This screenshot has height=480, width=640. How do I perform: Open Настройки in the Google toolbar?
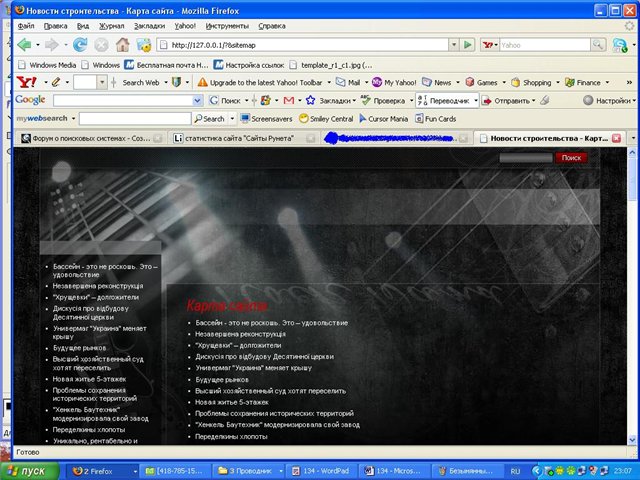coord(608,100)
